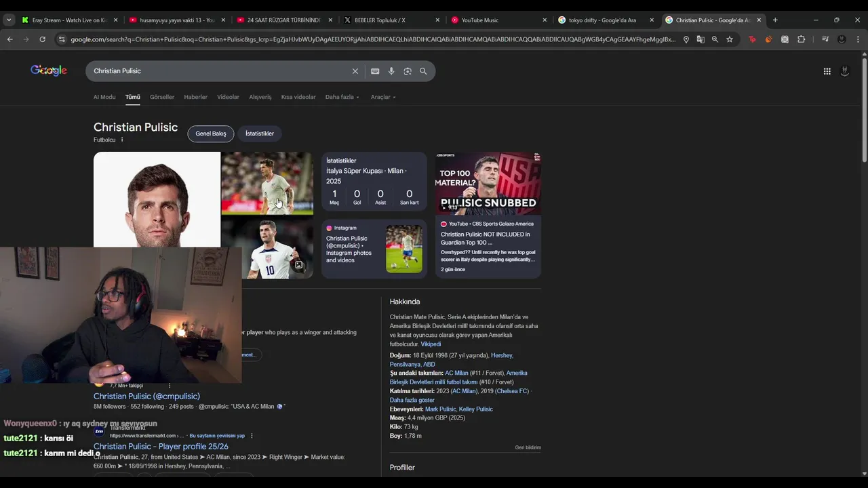Select the Görseller tab

[162, 97]
